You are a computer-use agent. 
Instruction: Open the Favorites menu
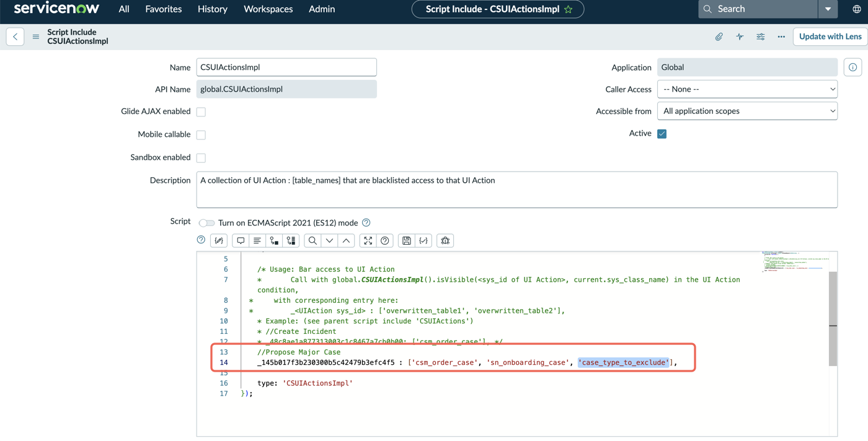[x=164, y=9]
